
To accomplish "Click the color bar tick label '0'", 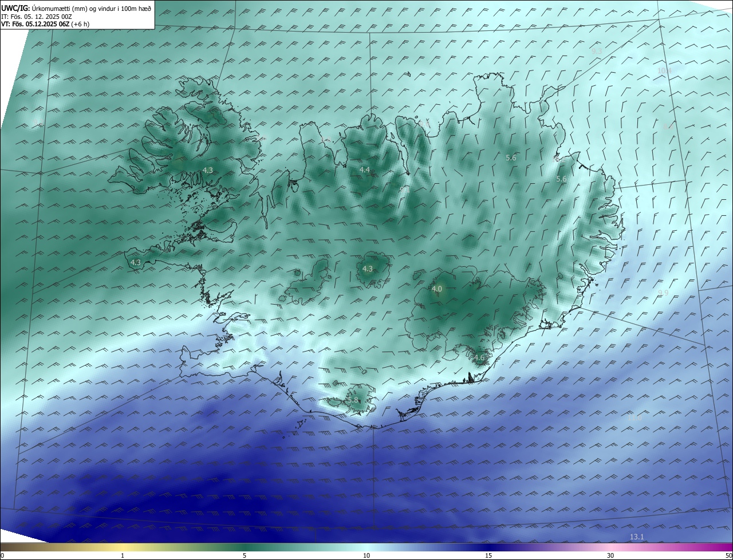I will point(2,555).
